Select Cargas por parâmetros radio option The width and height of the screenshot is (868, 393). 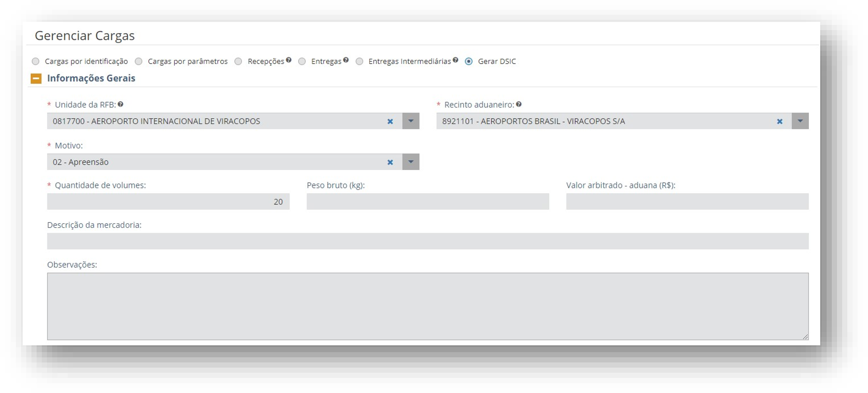coord(139,61)
